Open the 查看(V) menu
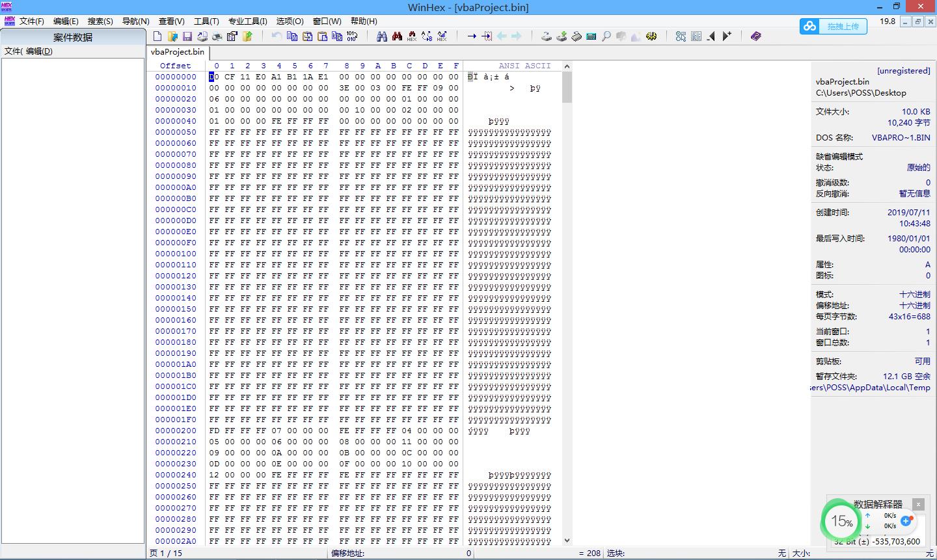 (172, 21)
